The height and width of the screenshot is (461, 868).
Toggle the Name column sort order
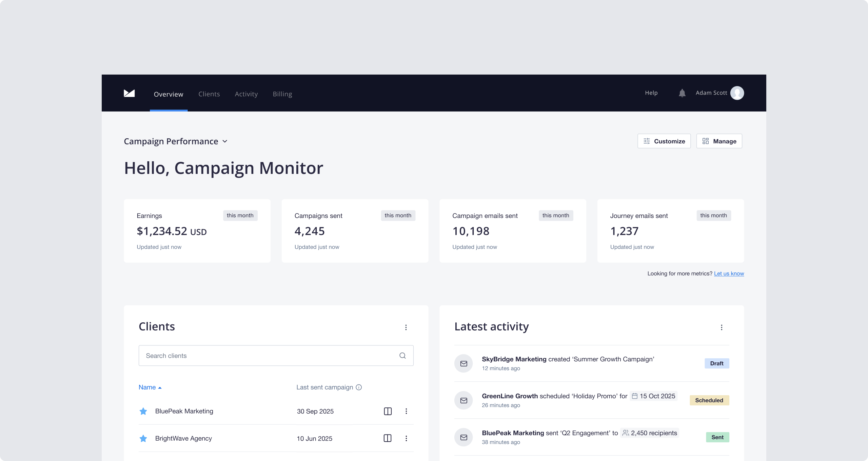coord(150,387)
